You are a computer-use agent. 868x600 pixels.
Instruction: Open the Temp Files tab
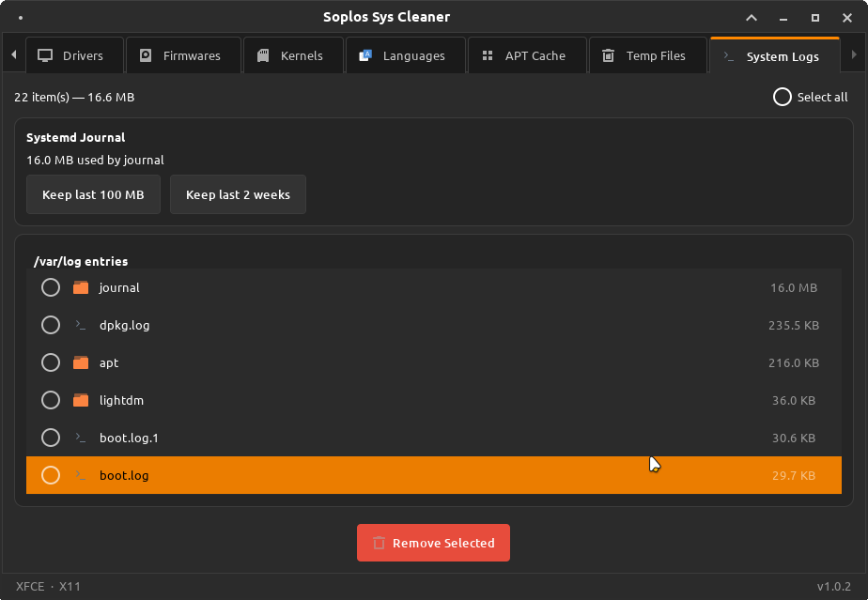648,55
